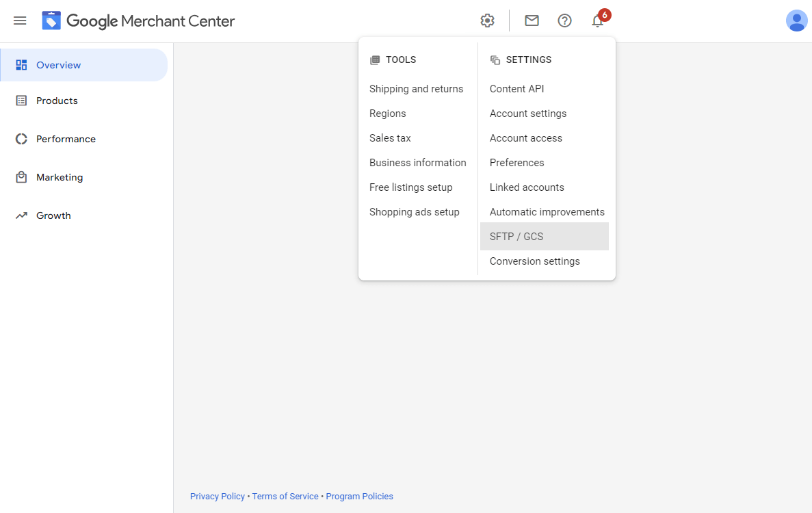The width and height of the screenshot is (812, 513).
Task: Click the Marketing shopping bag icon
Action: click(21, 177)
